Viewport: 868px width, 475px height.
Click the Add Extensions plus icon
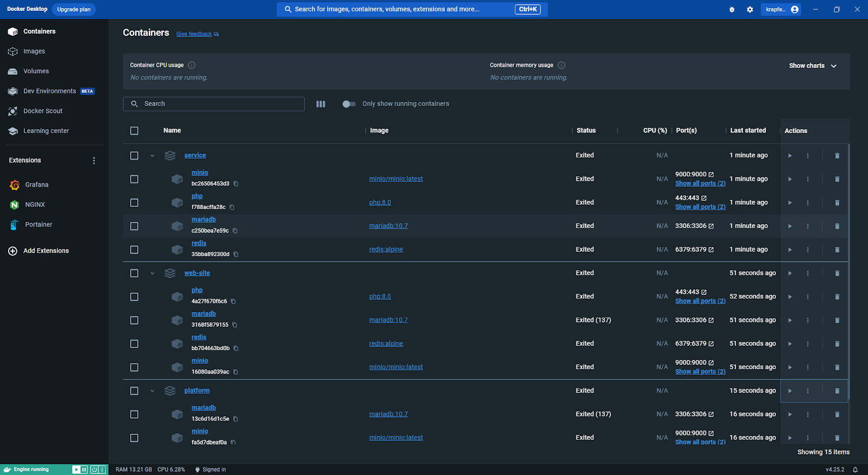(12, 251)
